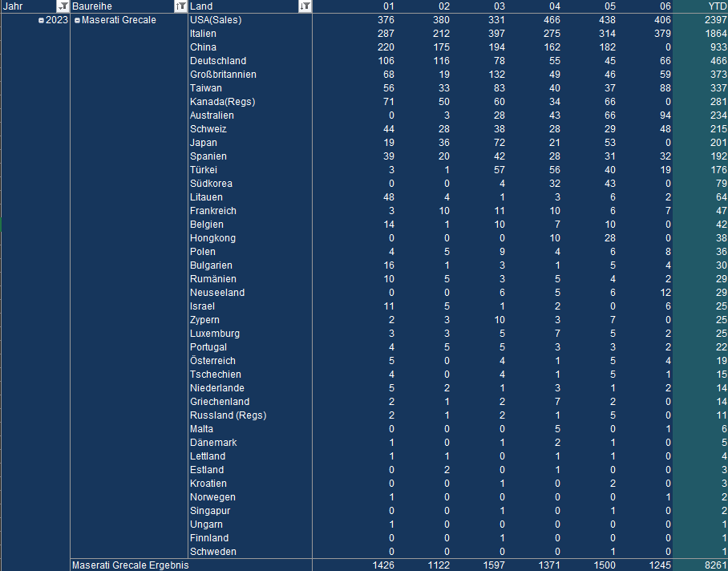Click the Neuseeland row label
The image size is (728, 571).
tap(217, 293)
